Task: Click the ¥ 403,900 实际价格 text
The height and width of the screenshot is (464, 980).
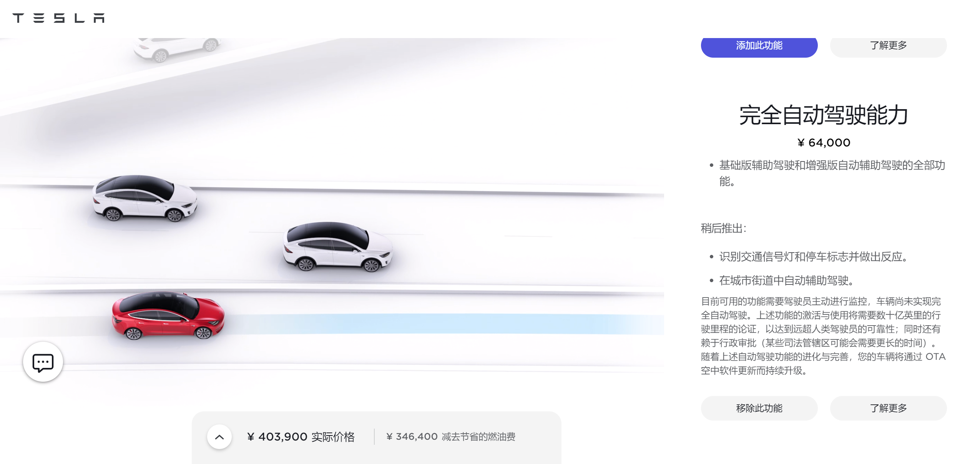Action: tap(301, 437)
